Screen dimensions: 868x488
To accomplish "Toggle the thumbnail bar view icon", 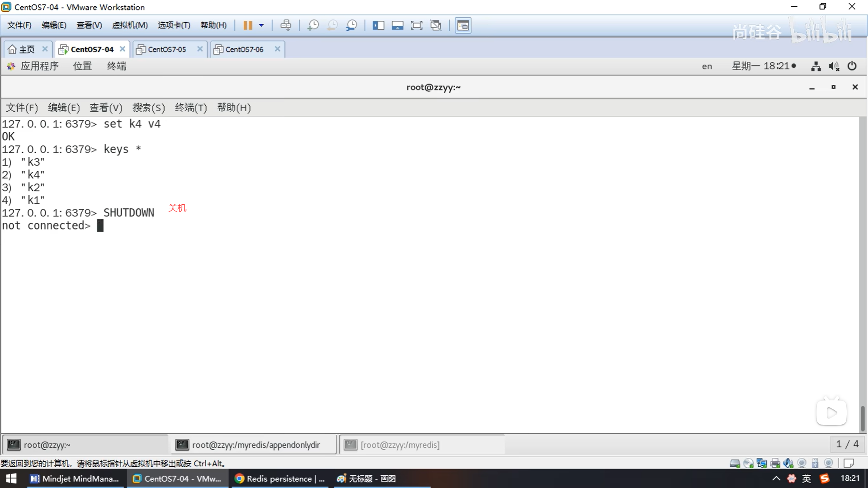I will pyautogui.click(x=397, y=25).
